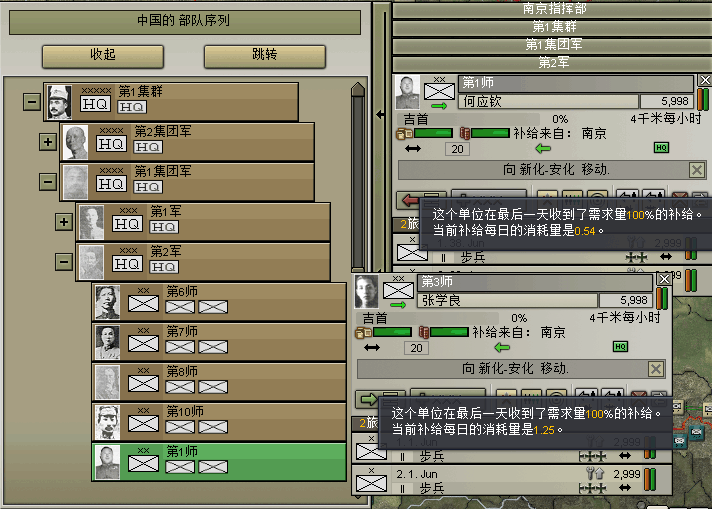Expand the 第1军 tree node
This screenshot has height=509, width=712.
(x=64, y=222)
